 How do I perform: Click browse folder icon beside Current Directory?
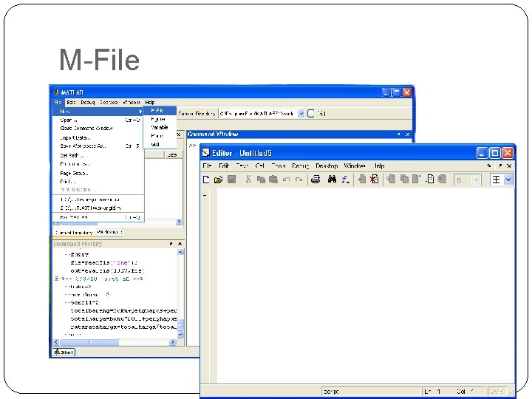click(310, 113)
